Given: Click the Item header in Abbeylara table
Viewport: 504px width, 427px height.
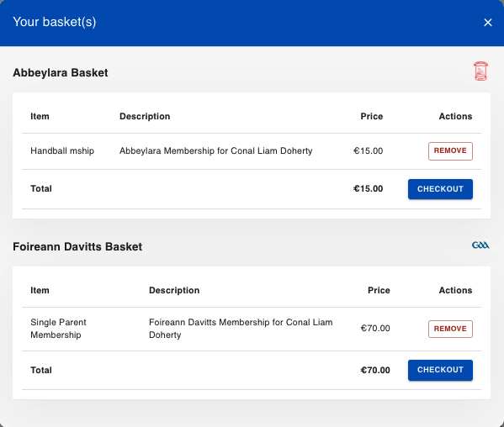Looking at the screenshot, I should point(40,116).
